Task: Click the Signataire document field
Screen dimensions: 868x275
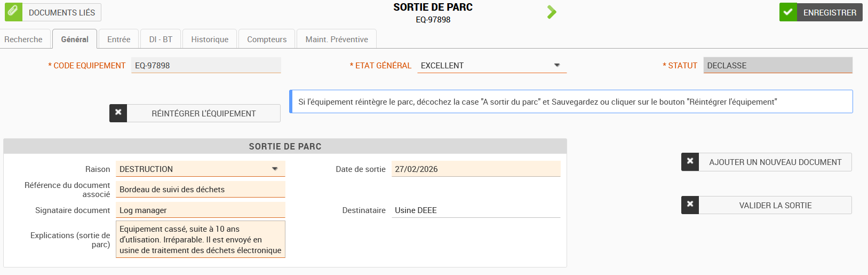Action: [x=201, y=210]
